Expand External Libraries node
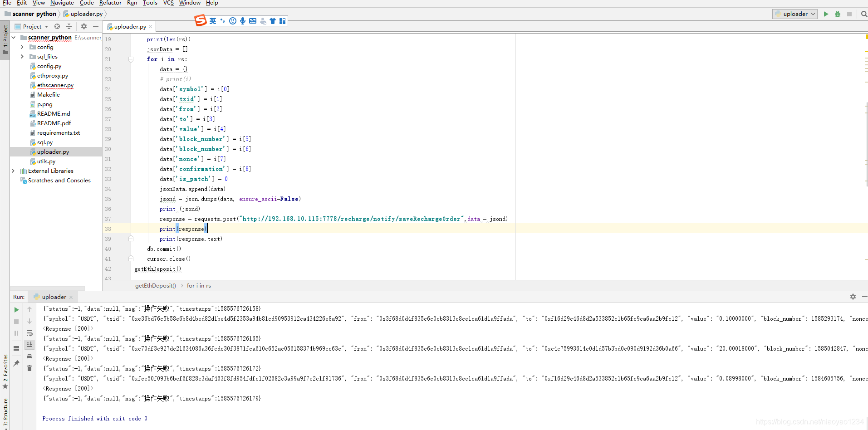Viewport: 868px width, 430px height. coord(13,171)
